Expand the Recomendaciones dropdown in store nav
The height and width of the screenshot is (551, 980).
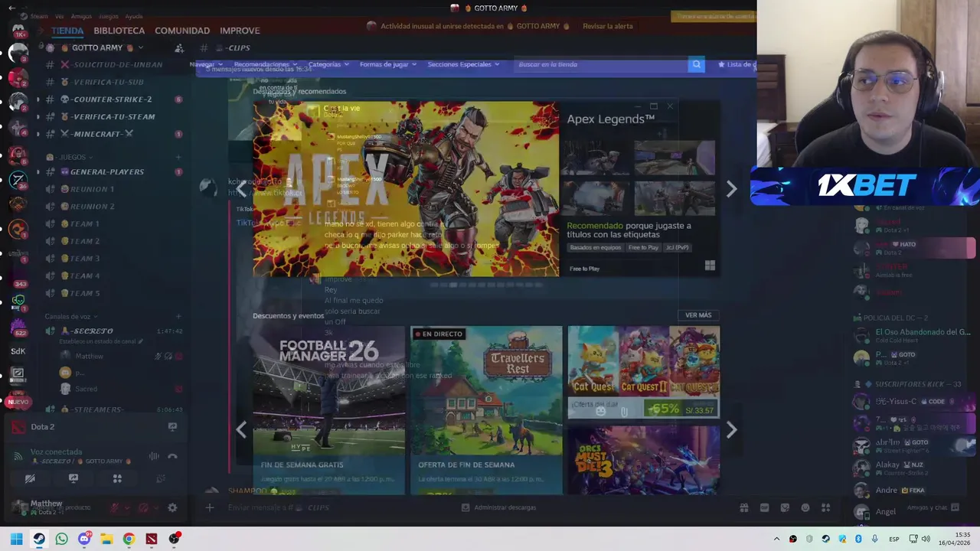coord(264,64)
